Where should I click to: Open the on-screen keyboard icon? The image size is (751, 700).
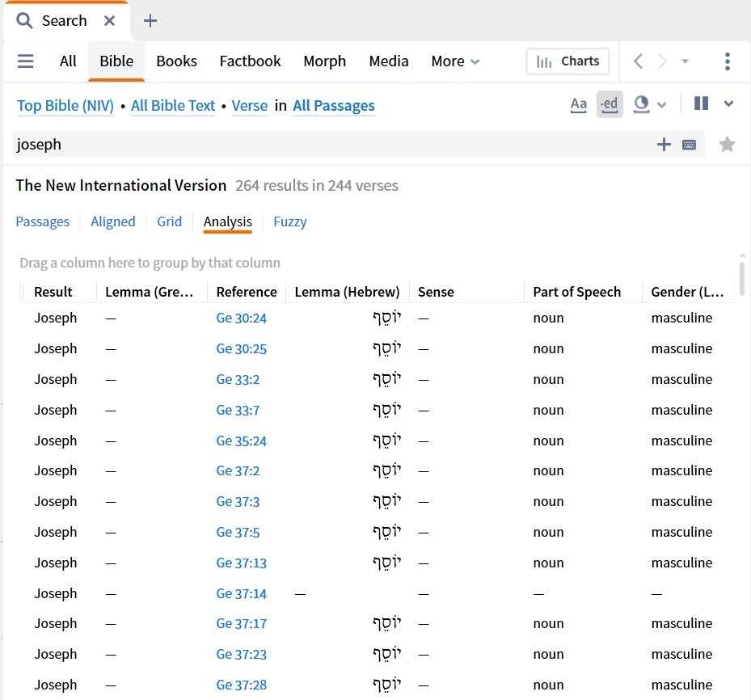click(x=690, y=145)
